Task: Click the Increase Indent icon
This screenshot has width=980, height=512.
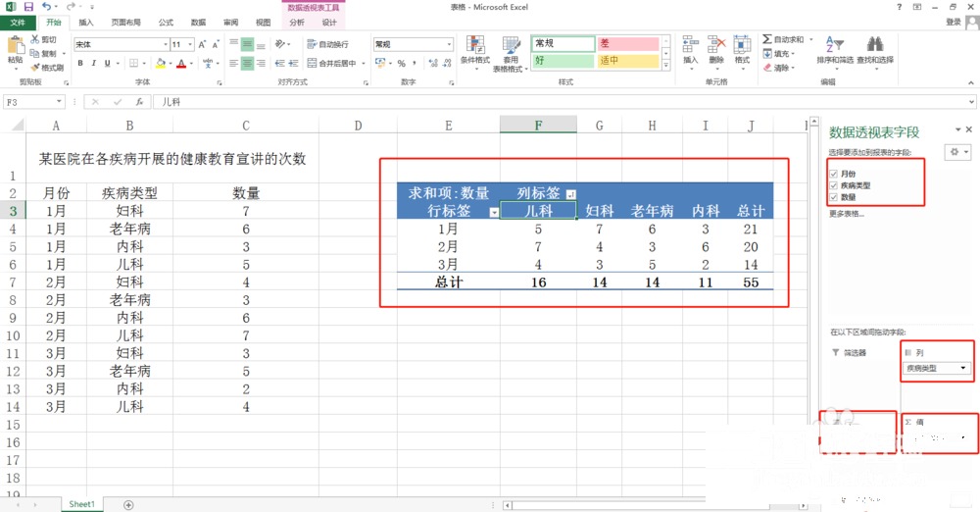Action: coord(293,63)
